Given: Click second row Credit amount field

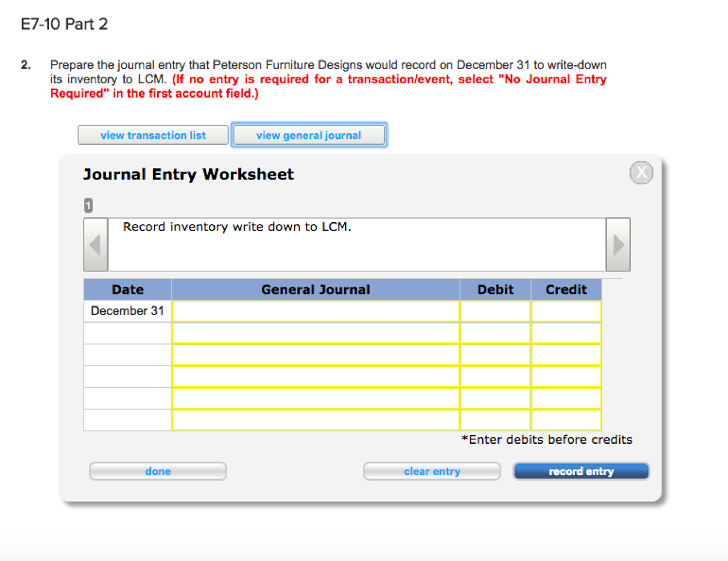Looking at the screenshot, I should pyautogui.click(x=566, y=333).
